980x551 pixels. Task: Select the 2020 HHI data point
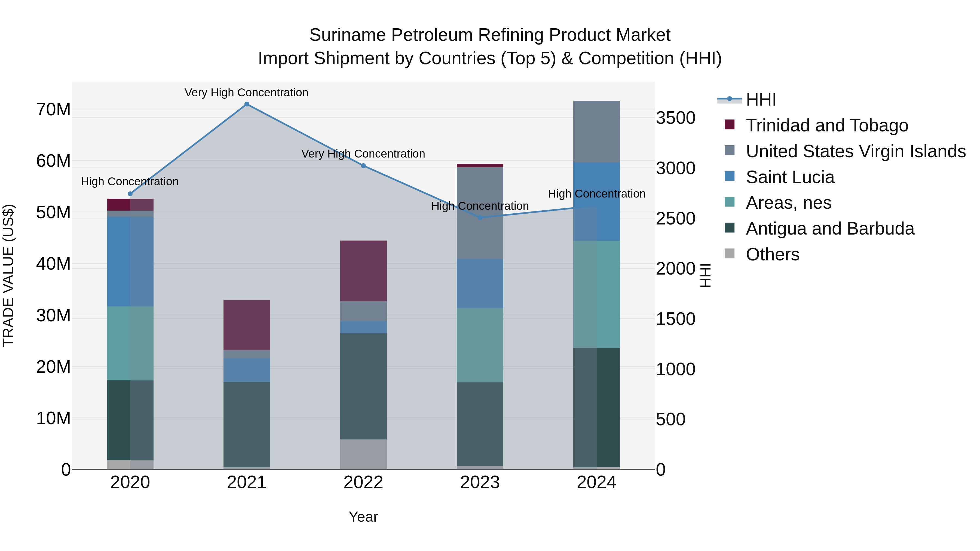130,194
